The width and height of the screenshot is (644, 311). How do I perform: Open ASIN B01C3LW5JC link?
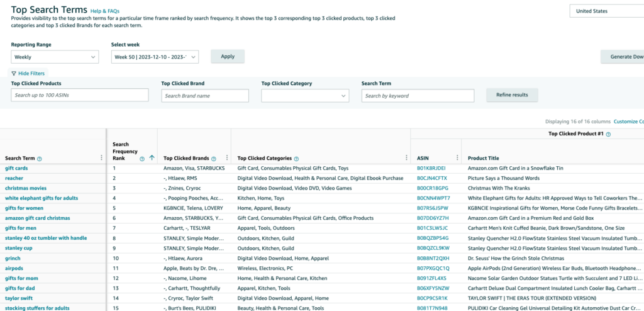point(433,228)
